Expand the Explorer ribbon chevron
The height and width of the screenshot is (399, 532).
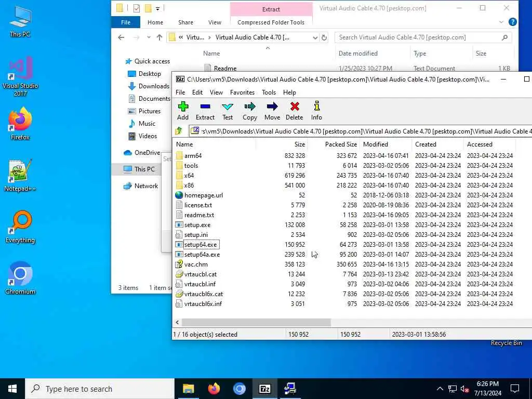click(x=501, y=22)
